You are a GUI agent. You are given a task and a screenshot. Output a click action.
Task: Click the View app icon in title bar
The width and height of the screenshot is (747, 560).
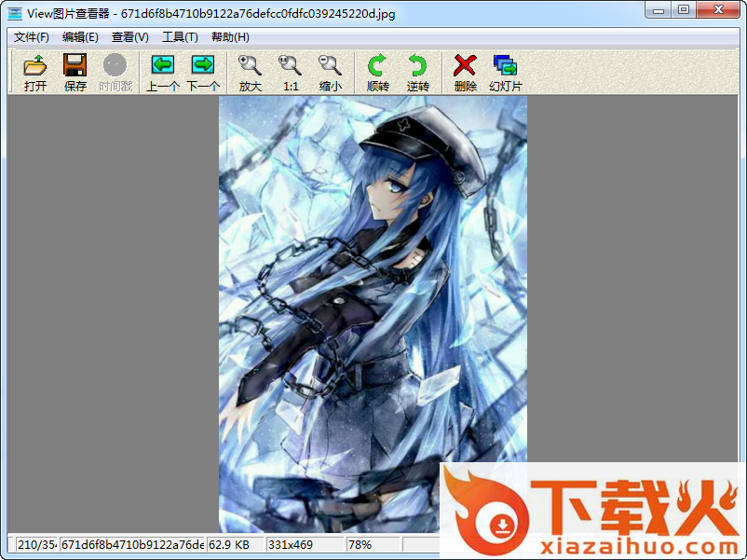coord(14,13)
